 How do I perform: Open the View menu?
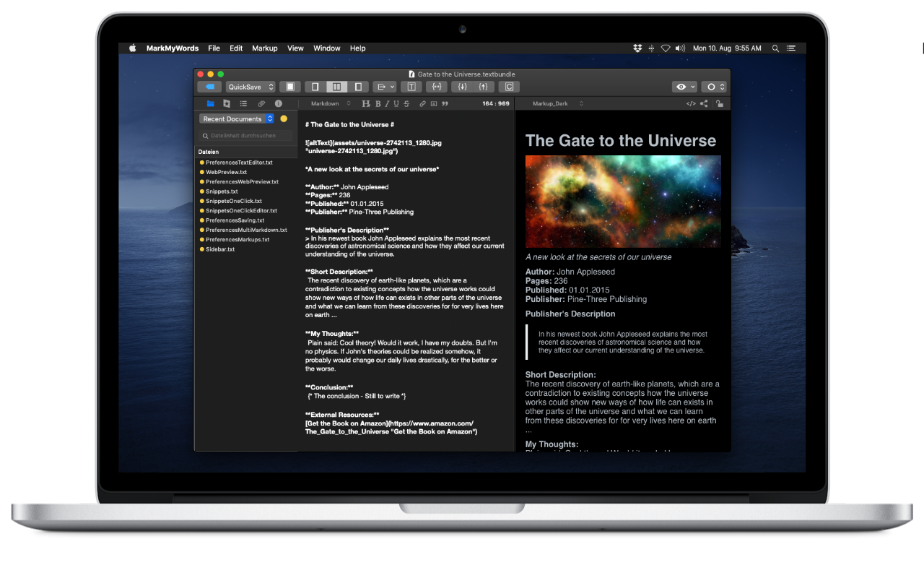pyautogui.click(x=295, y=48)
